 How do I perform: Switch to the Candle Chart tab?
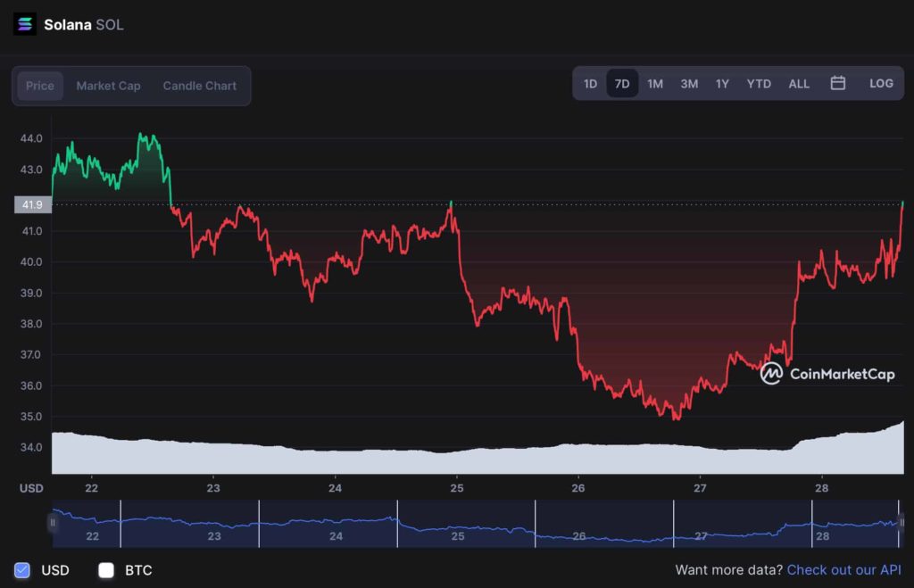(199, 86)
